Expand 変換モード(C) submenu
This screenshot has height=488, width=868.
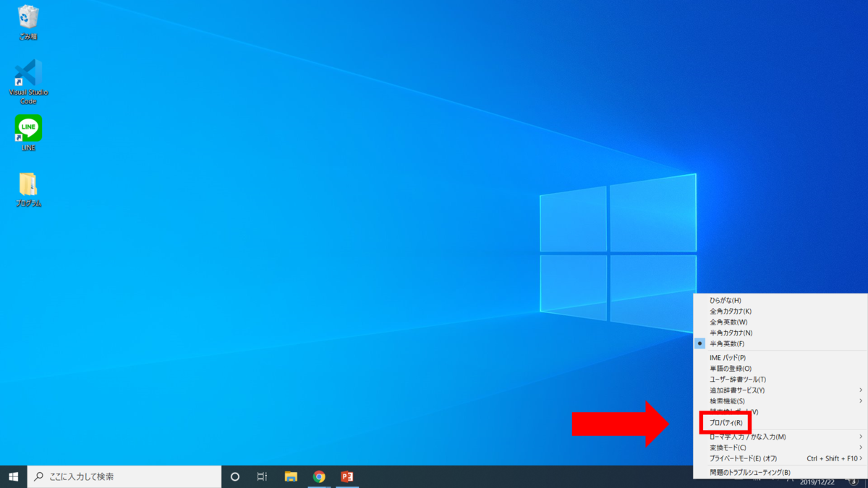[780, 448]
